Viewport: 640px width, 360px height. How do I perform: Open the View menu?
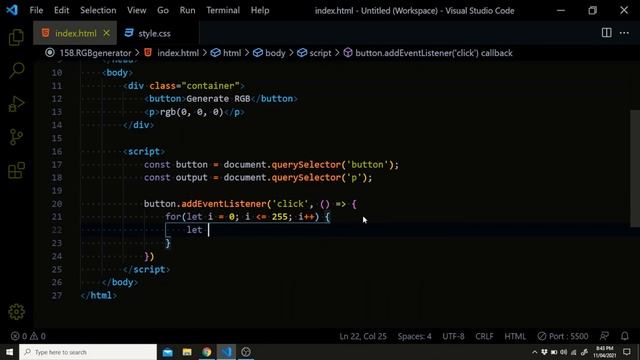pos(136,10)
